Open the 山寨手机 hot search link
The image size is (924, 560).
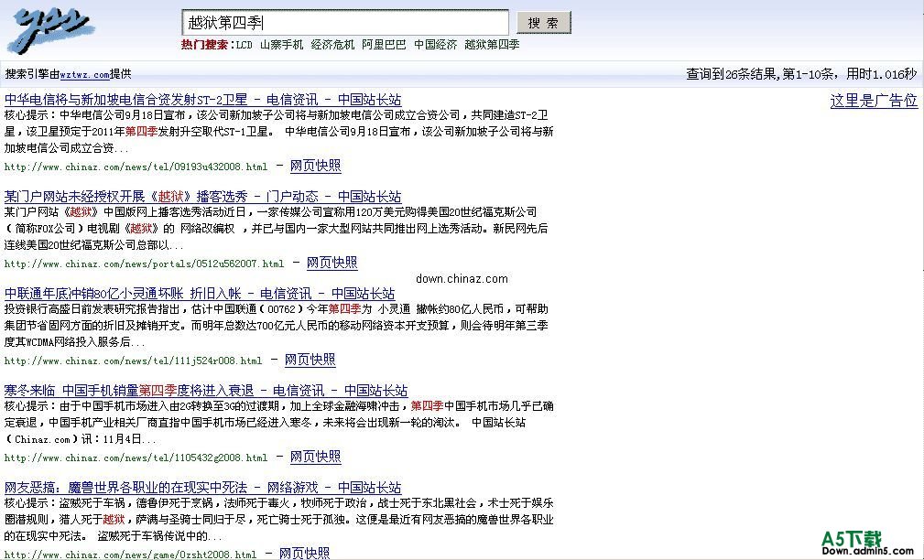click(x=281, y=44)
